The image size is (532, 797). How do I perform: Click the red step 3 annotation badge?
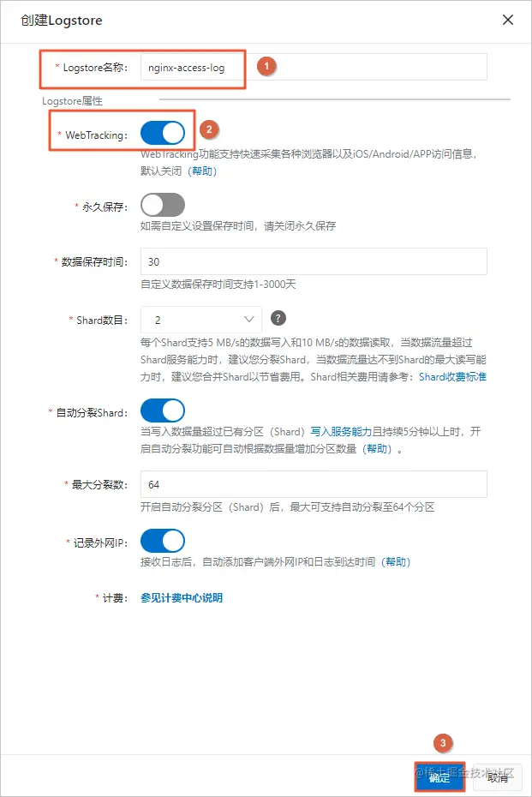[443, 743]
